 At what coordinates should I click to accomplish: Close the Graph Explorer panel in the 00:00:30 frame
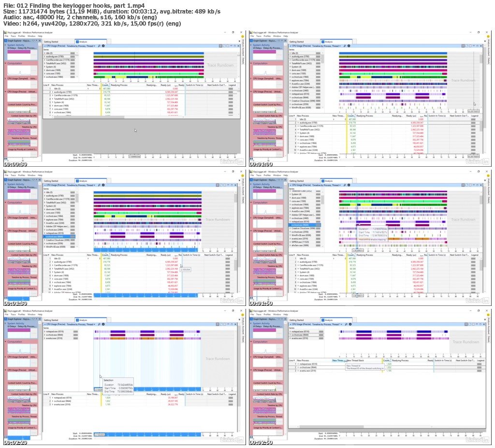coord(40,41)
